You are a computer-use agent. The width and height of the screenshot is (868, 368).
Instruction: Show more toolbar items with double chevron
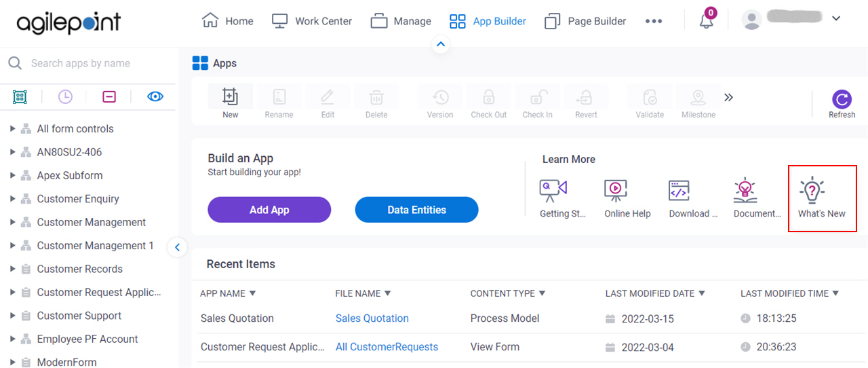pos(728,97)
